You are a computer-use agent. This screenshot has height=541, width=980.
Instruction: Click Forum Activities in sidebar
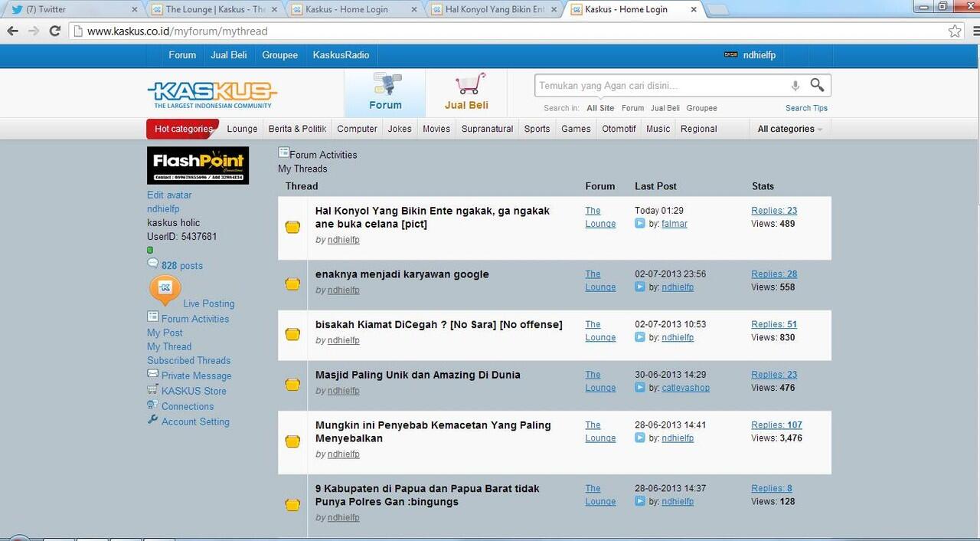point(194,319)
